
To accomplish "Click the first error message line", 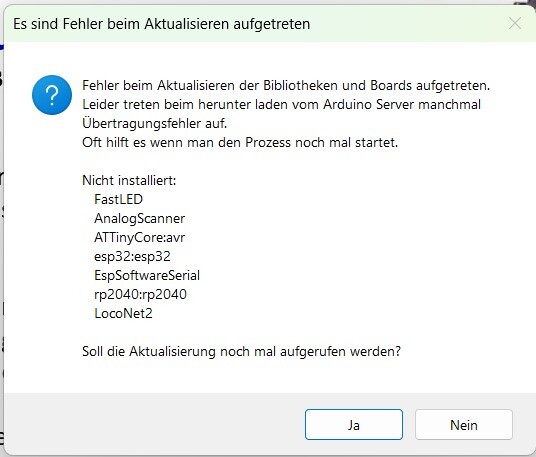I will [x=286, y=85].
